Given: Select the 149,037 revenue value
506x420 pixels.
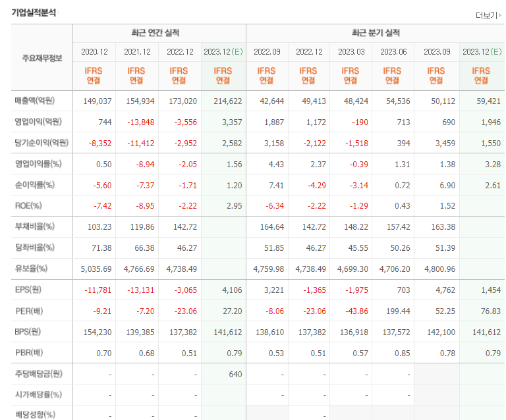Looking at the screenshot, I should coord(97,101).
